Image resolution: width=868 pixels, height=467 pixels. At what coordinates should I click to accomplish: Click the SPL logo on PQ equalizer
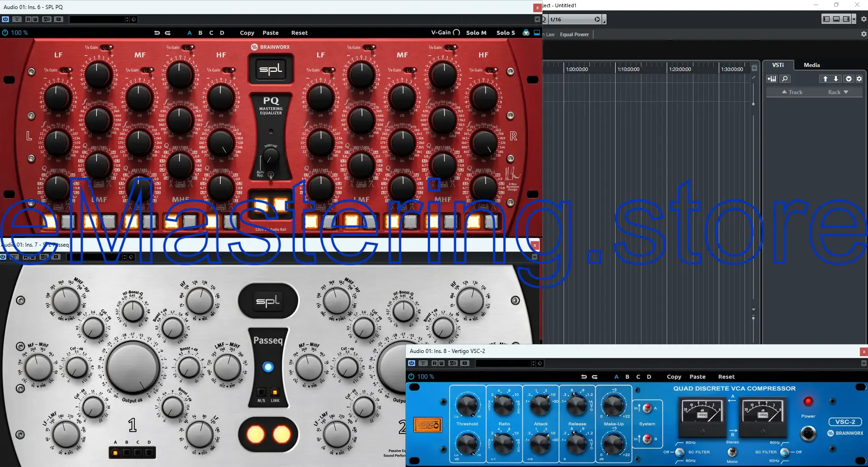270,69
